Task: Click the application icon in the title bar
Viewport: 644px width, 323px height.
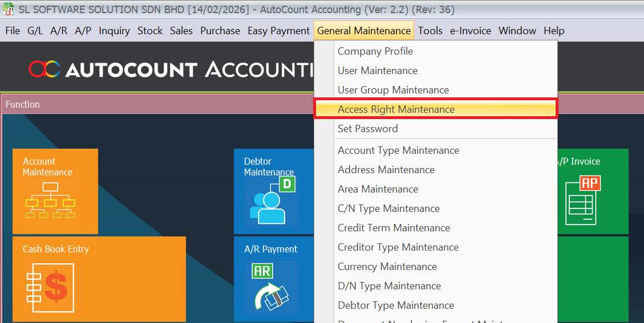Action: pyautogui.click(x=9, y=10)
